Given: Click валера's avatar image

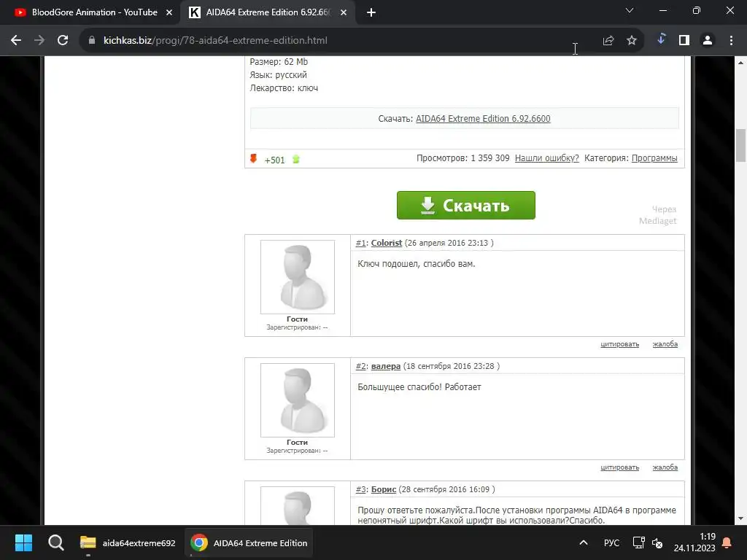Looking at the screenshot, I should [298, 400].
